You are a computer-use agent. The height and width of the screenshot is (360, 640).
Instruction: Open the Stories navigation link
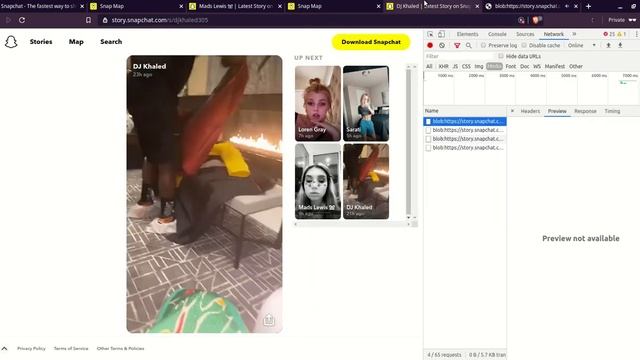(x=41, y=42)
